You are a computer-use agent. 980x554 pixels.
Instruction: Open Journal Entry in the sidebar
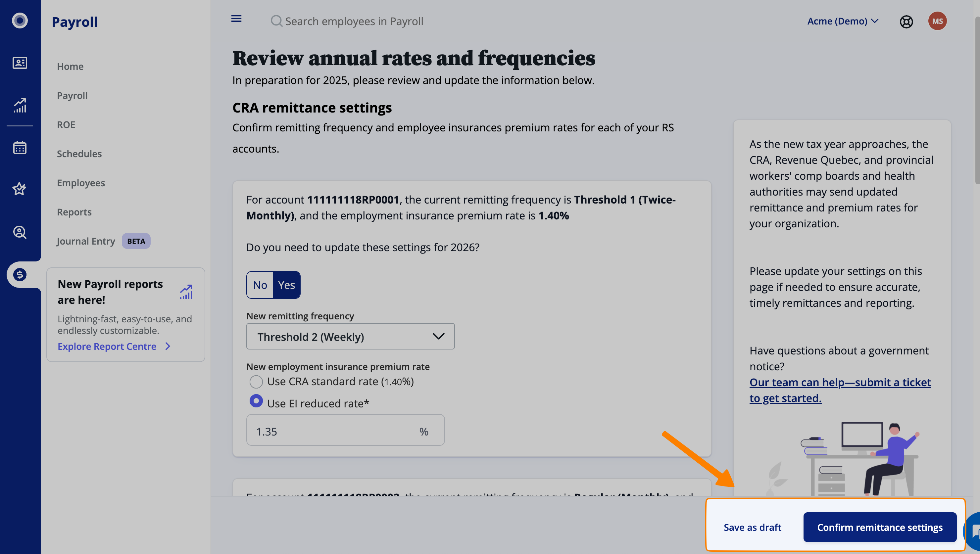point(86,241)
